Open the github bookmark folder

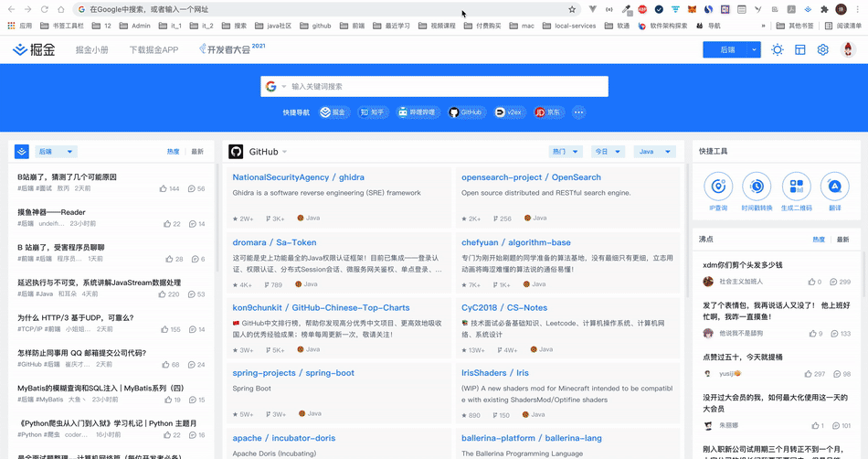pos(315,26)
